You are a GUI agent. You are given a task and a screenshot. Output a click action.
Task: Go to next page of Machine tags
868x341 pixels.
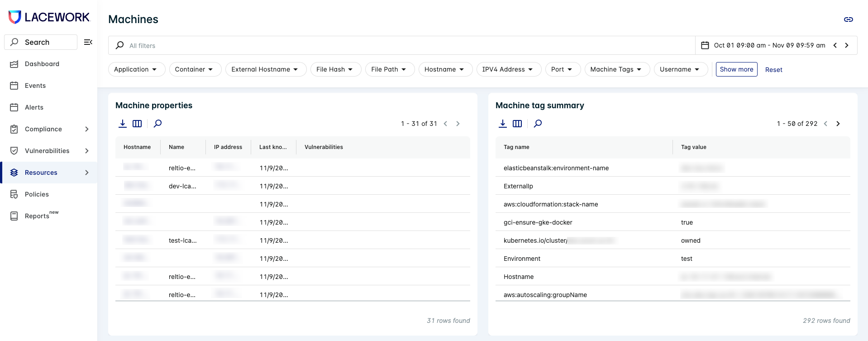click(x=838, y=124)
